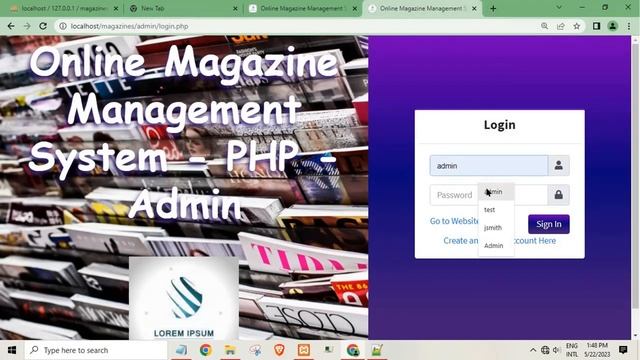The width and height of the screenshot is (640, 360).
Task: Open the Create an Account Here link
Action: [500, 240]
